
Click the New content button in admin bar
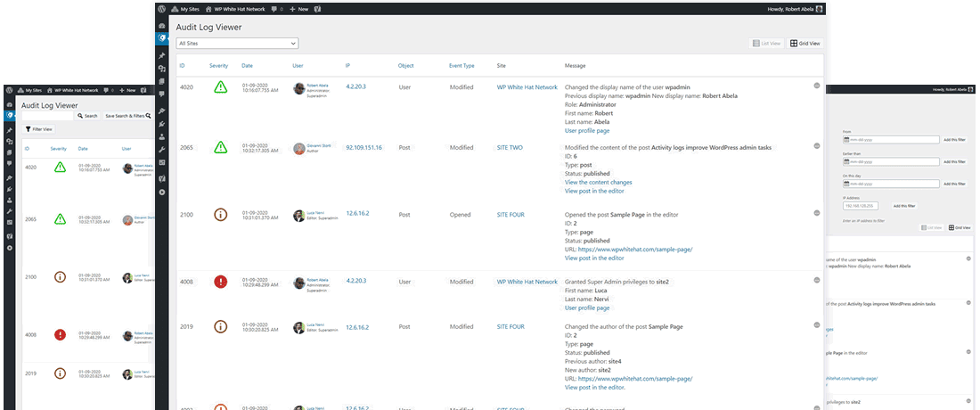[299, 9]
